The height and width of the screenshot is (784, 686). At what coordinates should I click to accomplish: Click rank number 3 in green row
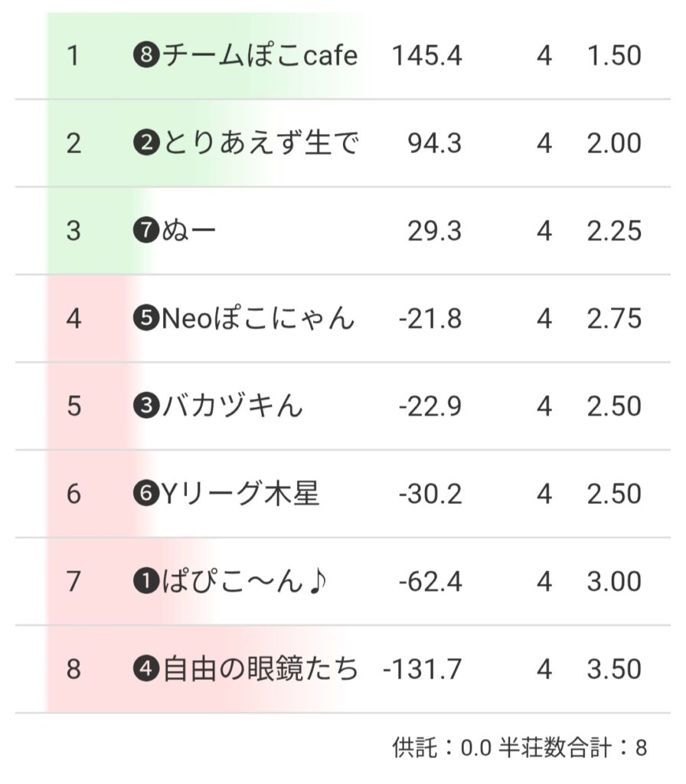pos(73,231)
